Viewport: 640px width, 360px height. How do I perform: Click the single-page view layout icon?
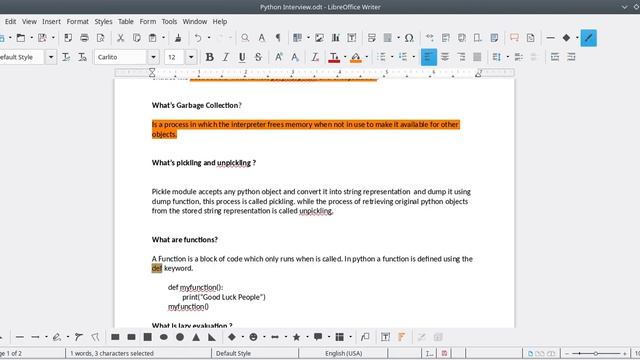pos(530,353)
